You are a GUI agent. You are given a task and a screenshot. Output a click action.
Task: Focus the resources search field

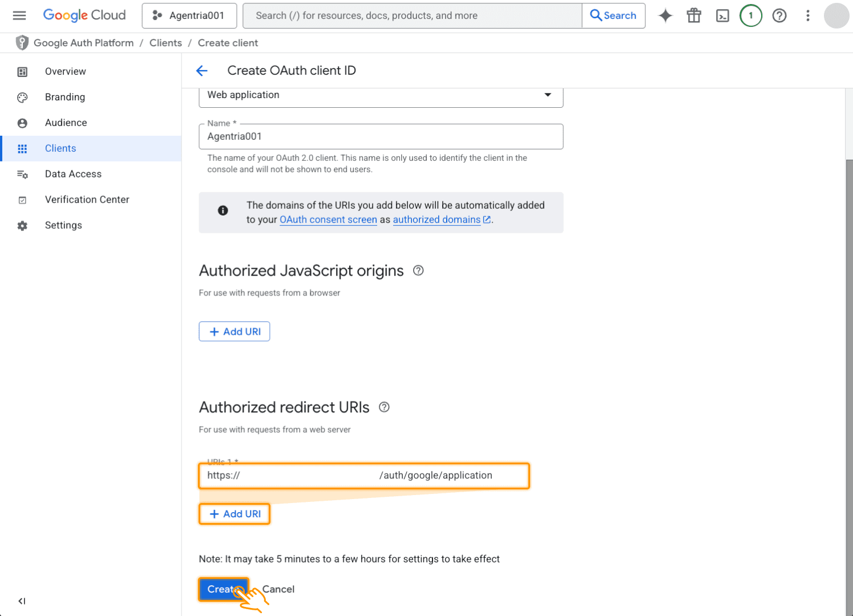coord(413,15)
